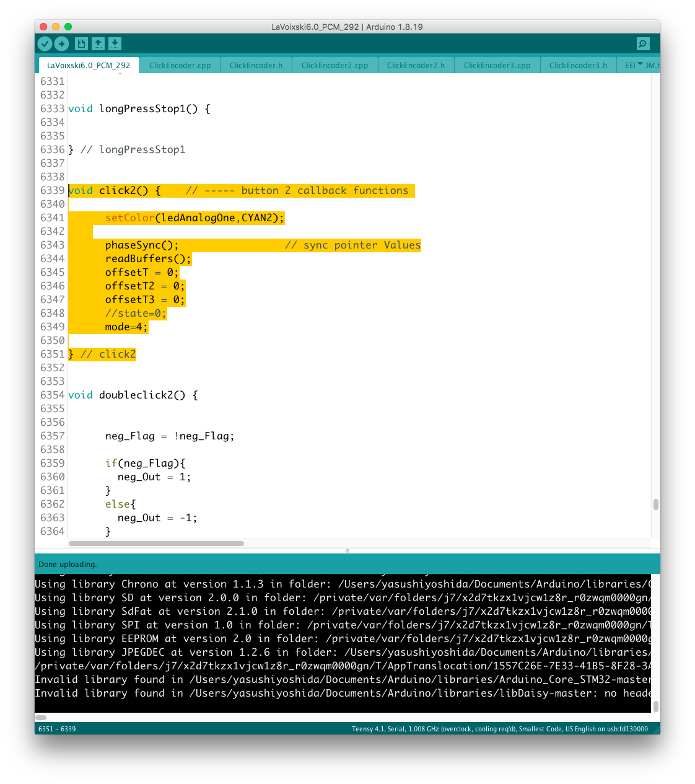
Task: Click the editor vertical scrollbar thumb
Action: point(655,504)
